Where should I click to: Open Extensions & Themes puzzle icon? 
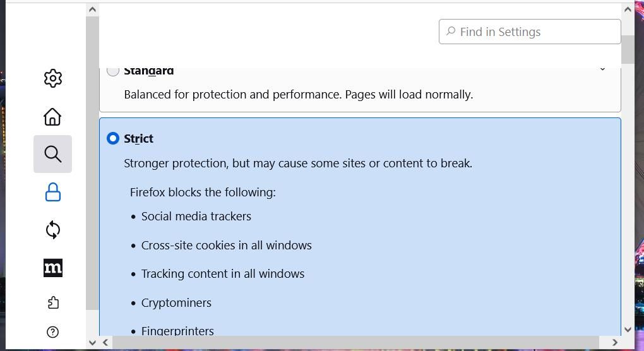[x=53, y=303]
